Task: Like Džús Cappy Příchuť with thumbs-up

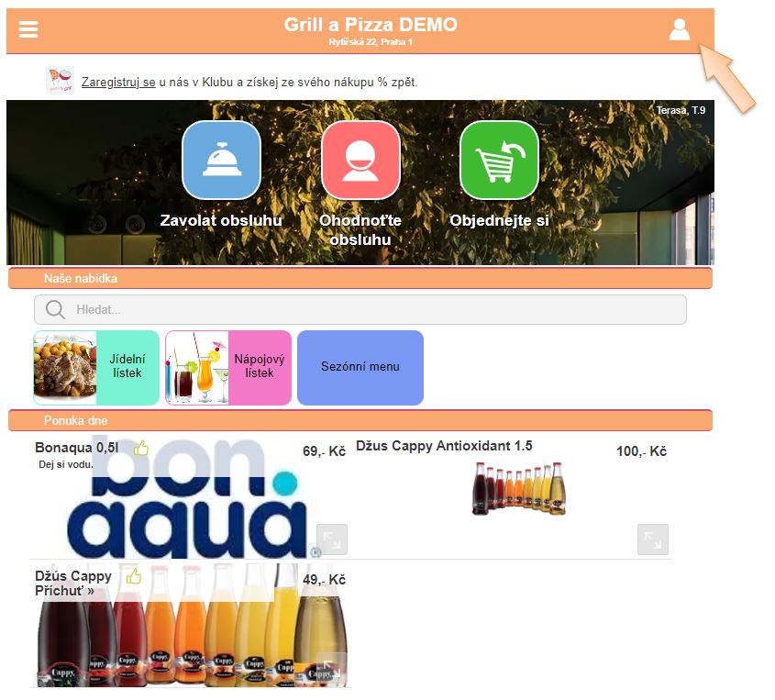Action: point(134,576)
